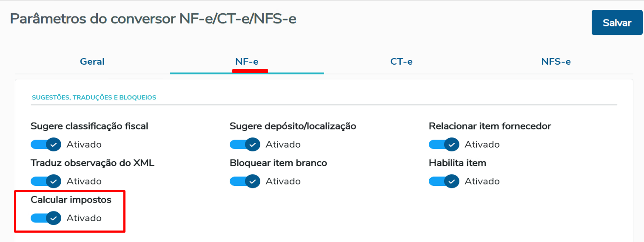Select the NF-e tab

tap(247, 62)
